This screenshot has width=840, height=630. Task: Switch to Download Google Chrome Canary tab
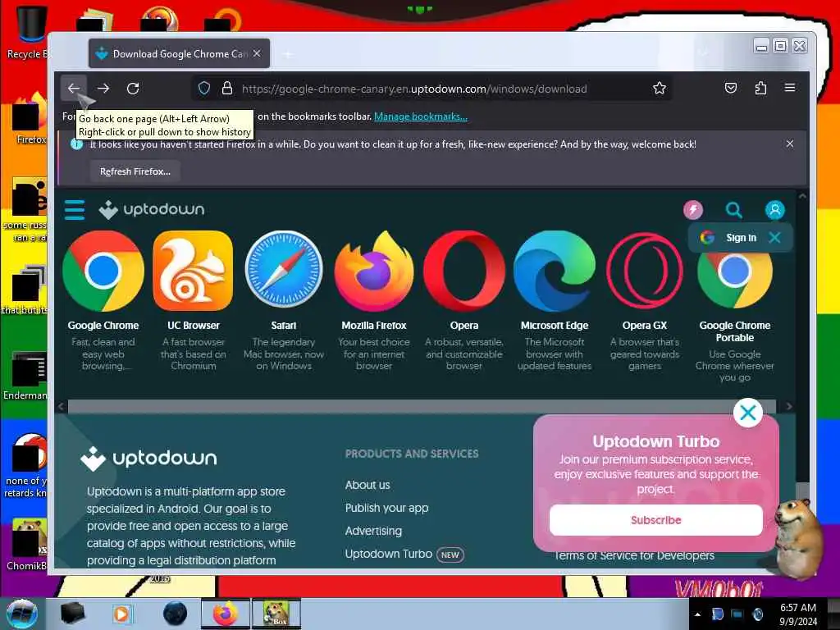tap(179, 53)
